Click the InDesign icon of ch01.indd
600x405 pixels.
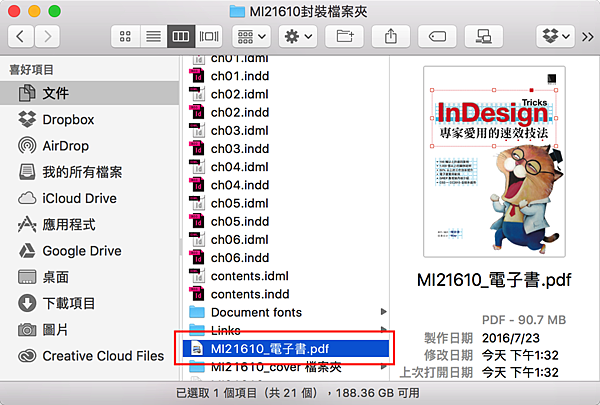[x=197, y=76]
